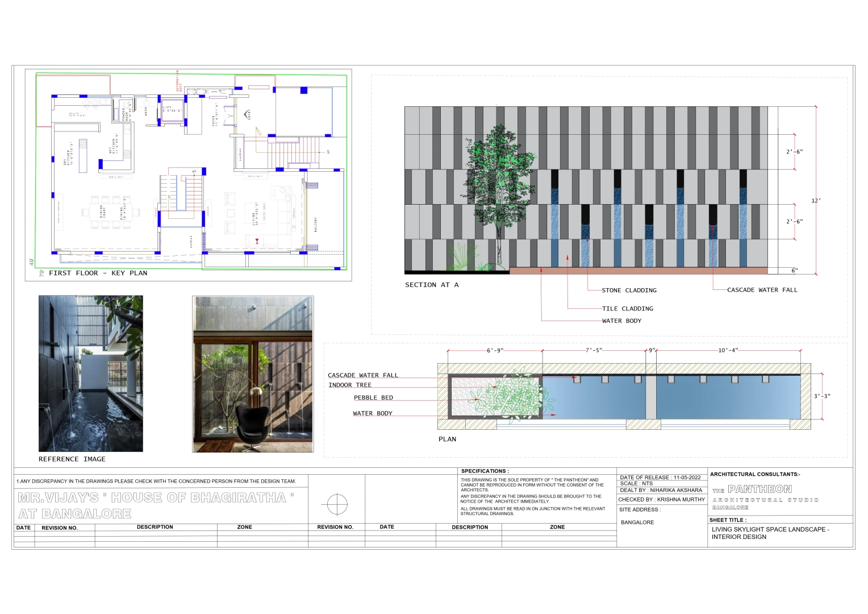
Task: Click the WASH label in key plan
Action: (145, 112)
